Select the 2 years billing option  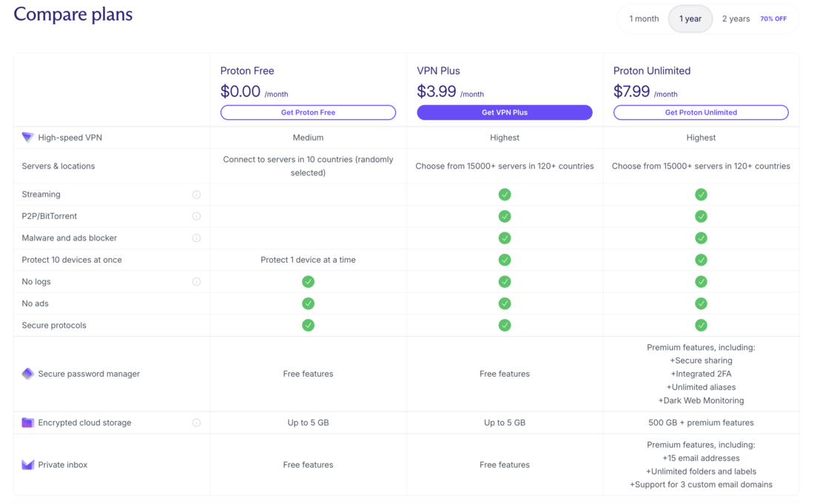735,19
